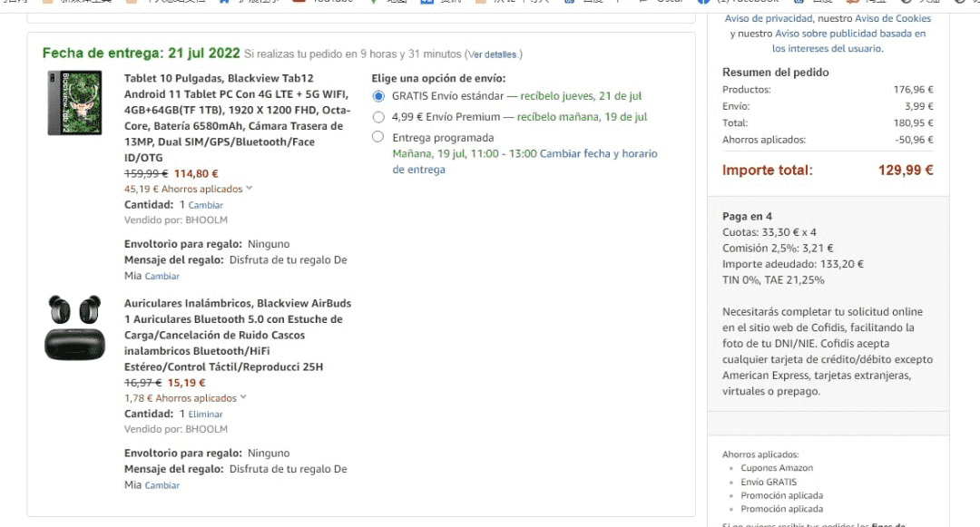Select GRATIS Envío estándar shipping option
Screen dimensions: 980x527
pyautogui.click(x=378, y=96)
